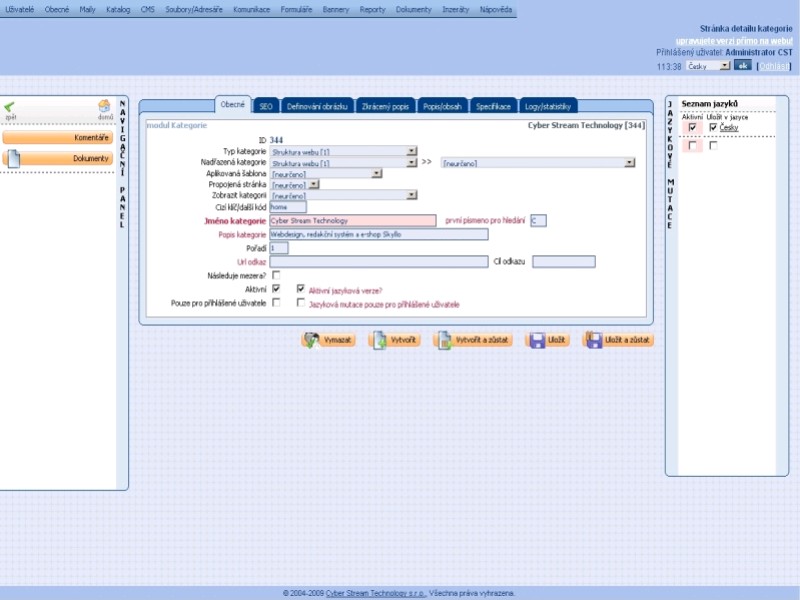The width and height of the screenshot is (800, 600).
Task: Click the Komentáře button in navigation panel
Action: [x=64, y=137]
